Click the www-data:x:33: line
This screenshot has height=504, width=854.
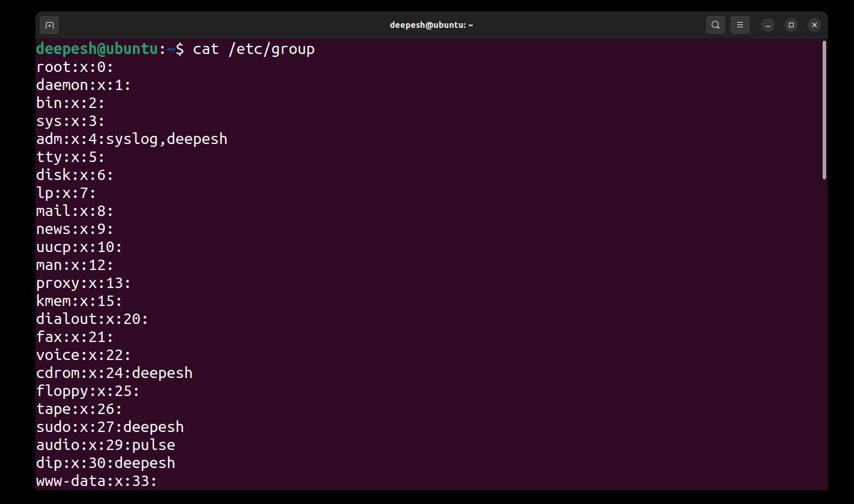[x=96, y=481]
